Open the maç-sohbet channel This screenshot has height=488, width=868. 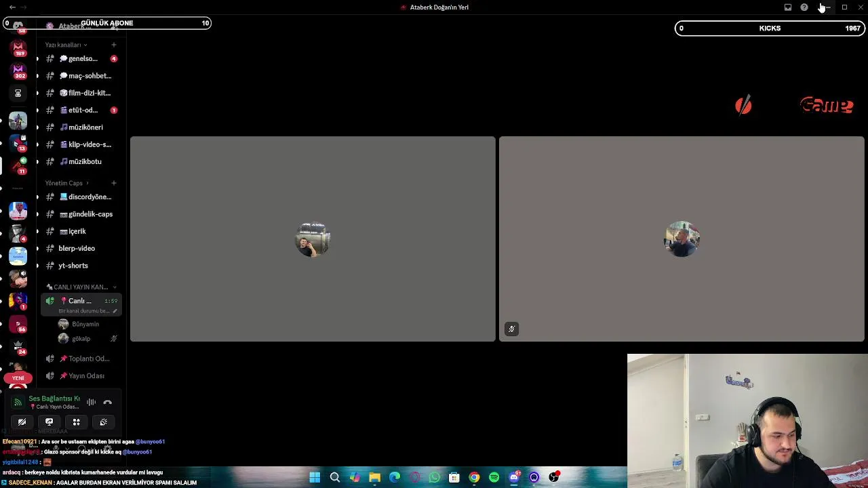(81, 76)
